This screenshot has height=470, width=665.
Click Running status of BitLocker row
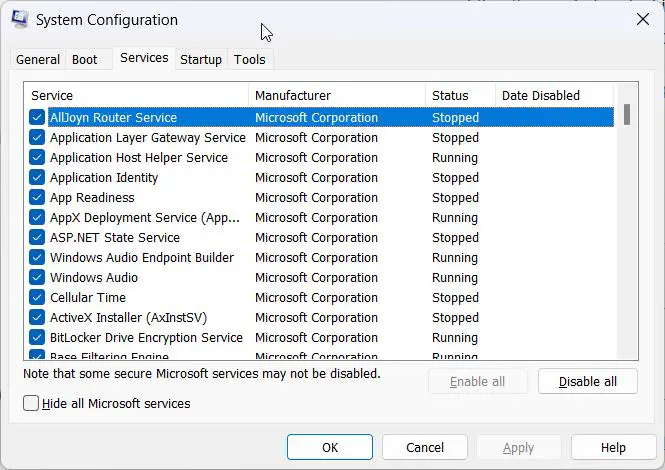455,337
